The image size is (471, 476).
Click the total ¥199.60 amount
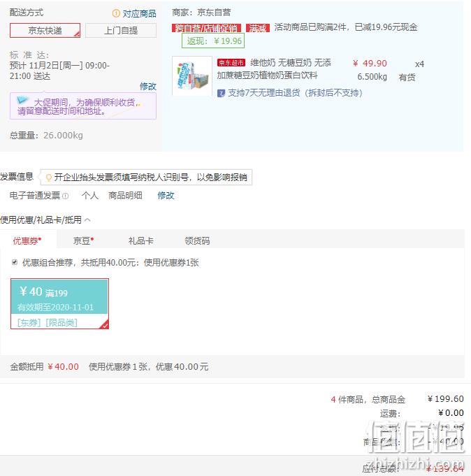(446, 398)
